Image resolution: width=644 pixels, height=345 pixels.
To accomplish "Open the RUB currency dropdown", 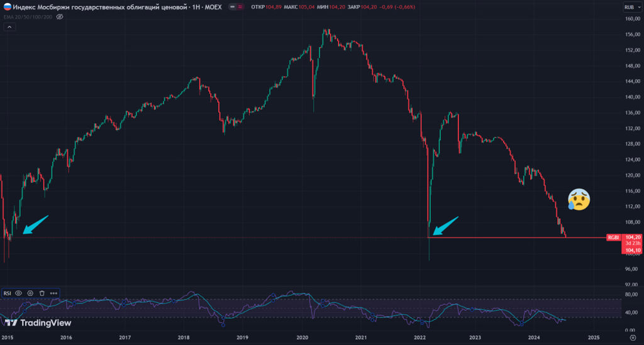I will 630,7.
